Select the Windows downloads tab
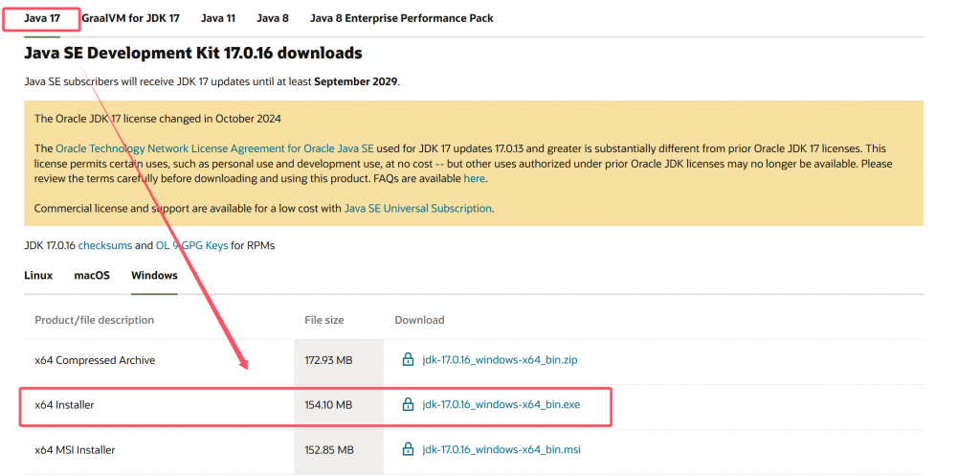Screen dimensions: 980x476 [x=154, y=275]
